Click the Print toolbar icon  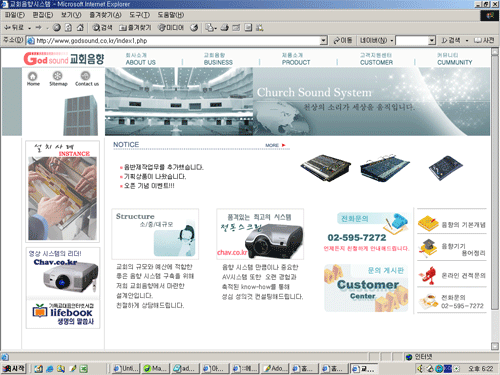(225, 28)
